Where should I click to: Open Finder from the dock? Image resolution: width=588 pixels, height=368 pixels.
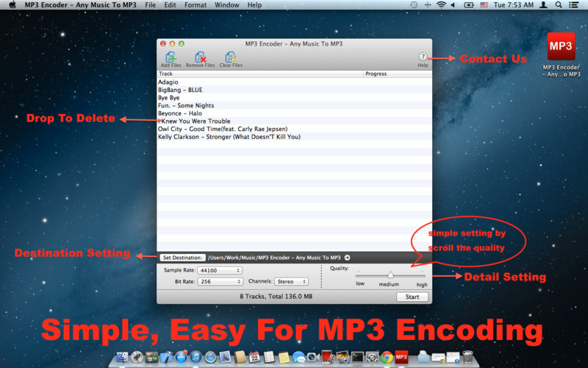tap(123, 357)
